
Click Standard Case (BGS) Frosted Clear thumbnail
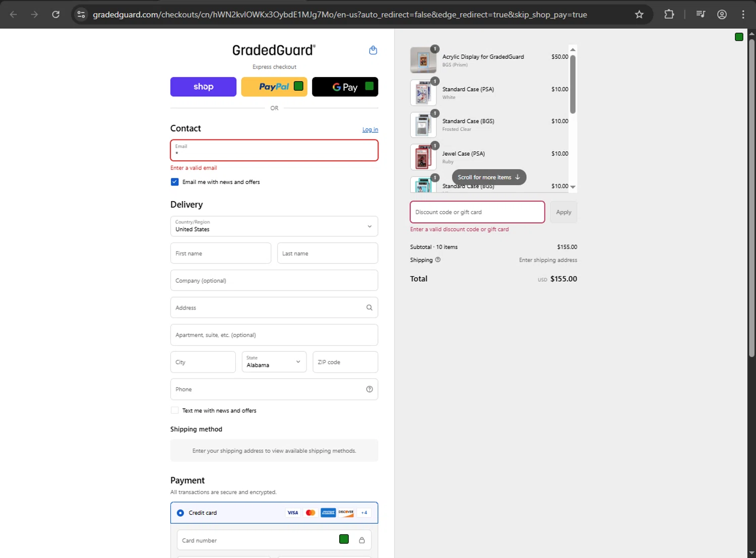pos(423,125)
